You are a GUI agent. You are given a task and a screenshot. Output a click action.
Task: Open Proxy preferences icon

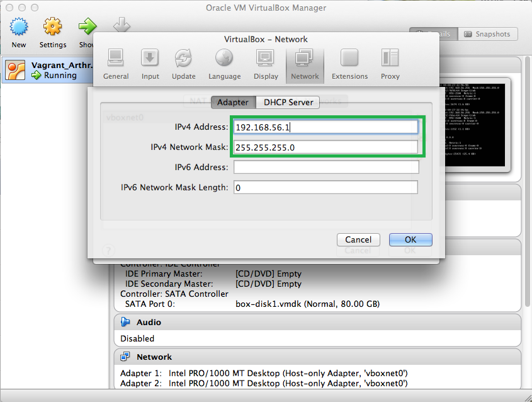[x=390, y=58]
